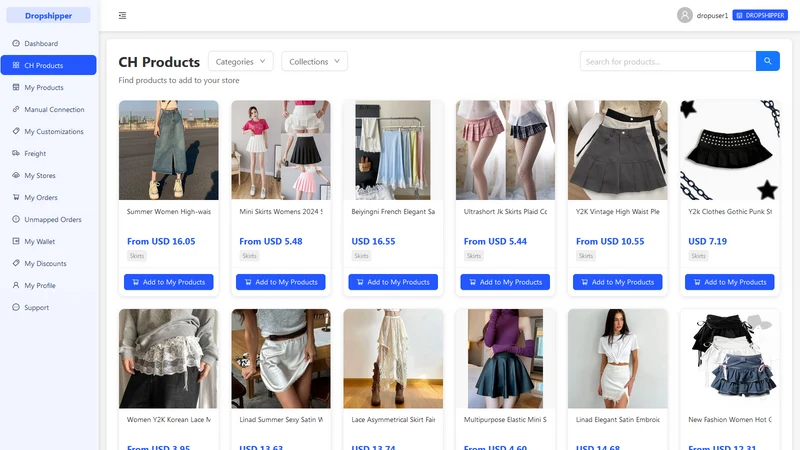
Task: Go to My Orders page
Action: point(48,197)
